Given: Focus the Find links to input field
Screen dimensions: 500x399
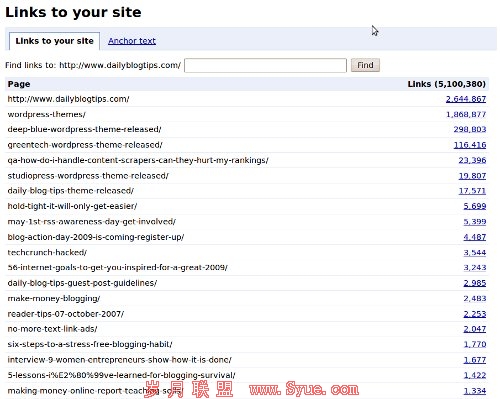Looking at the screenshot, I should (x=265, y=65).
